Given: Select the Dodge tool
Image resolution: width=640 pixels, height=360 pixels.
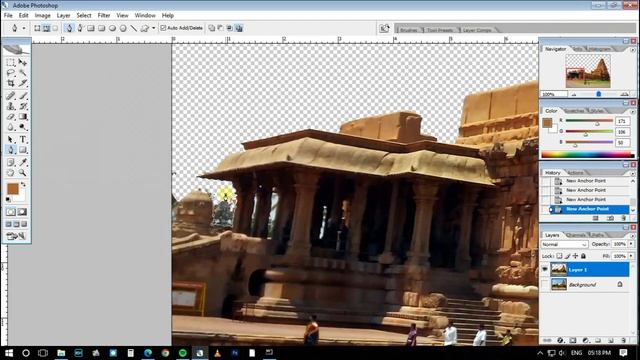Looking at the screenshot, I should click(23, 127).
